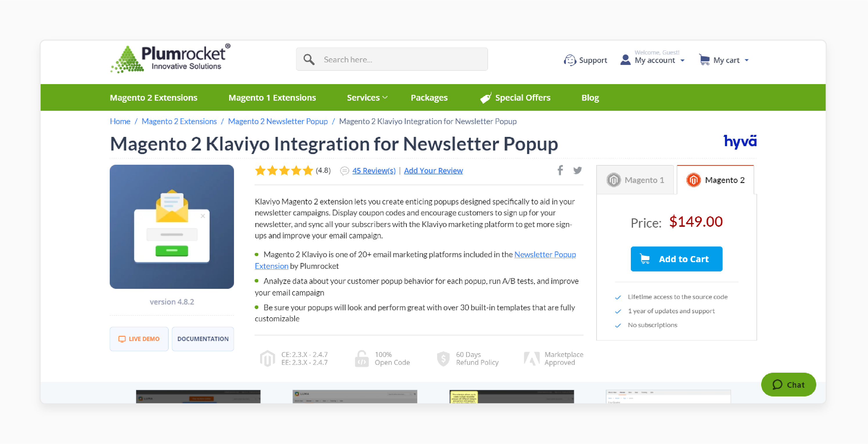The width and height of the screenshot is (868, 444).
Task: Click the envelope popup product image
Action: click(172, 226)
